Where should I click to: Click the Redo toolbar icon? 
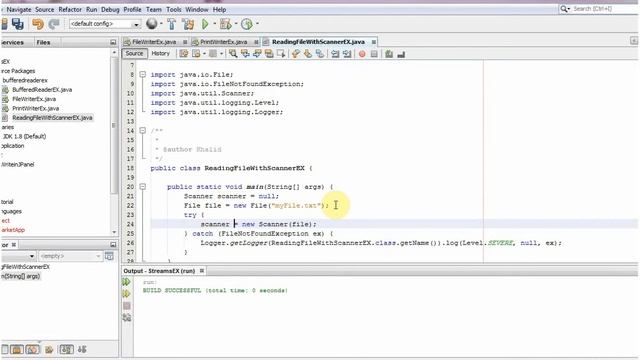click(x=53, y=24)
